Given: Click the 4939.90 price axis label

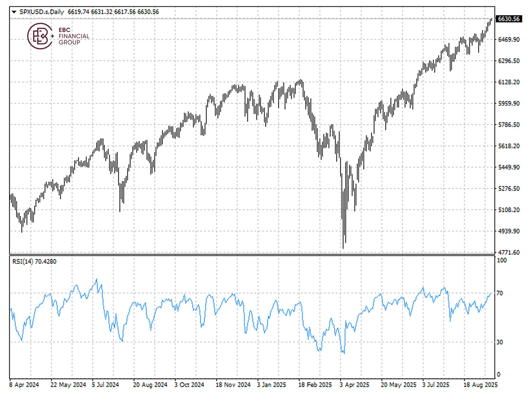Looking at the screenshot, I should coord(509,231).
